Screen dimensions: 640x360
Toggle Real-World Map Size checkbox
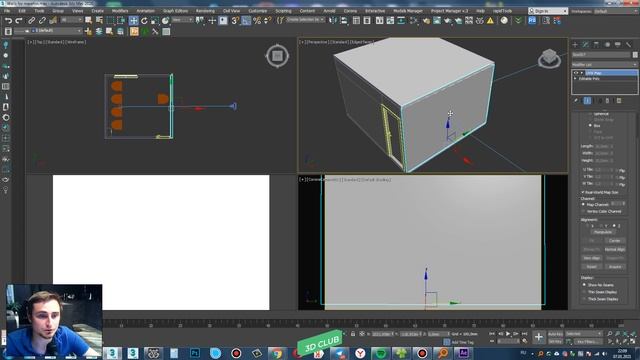[x=583, y=192]
